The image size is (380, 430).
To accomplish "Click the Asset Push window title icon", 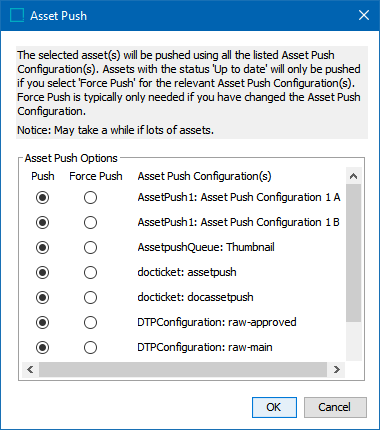I will [x=17, y=15].
